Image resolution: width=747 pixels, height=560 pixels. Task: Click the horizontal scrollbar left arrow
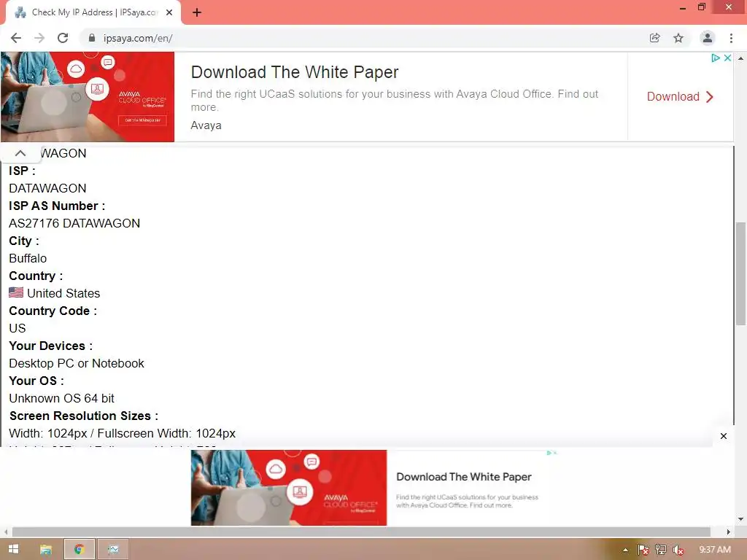pyautogui.click(x=6, y=532)
